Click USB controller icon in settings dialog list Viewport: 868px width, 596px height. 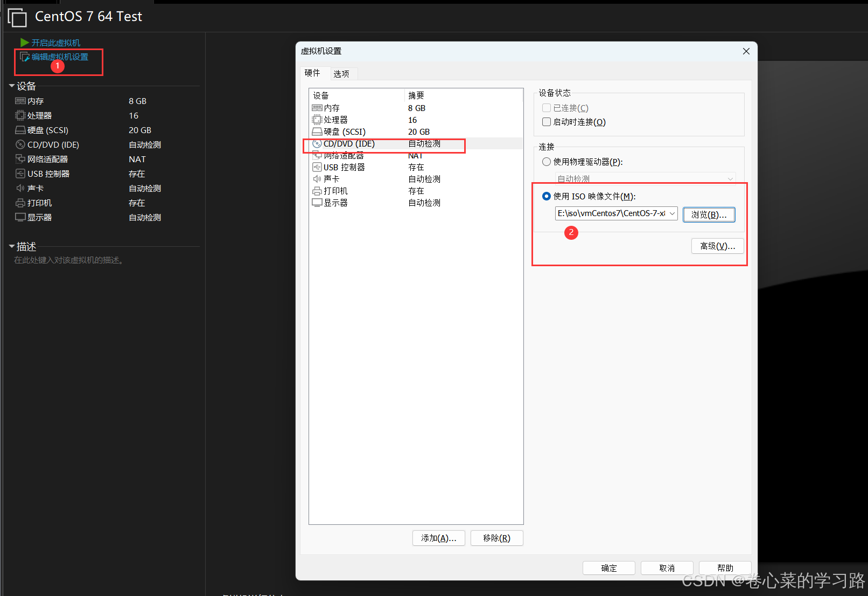pyautogui.click(x=317, y=167)
